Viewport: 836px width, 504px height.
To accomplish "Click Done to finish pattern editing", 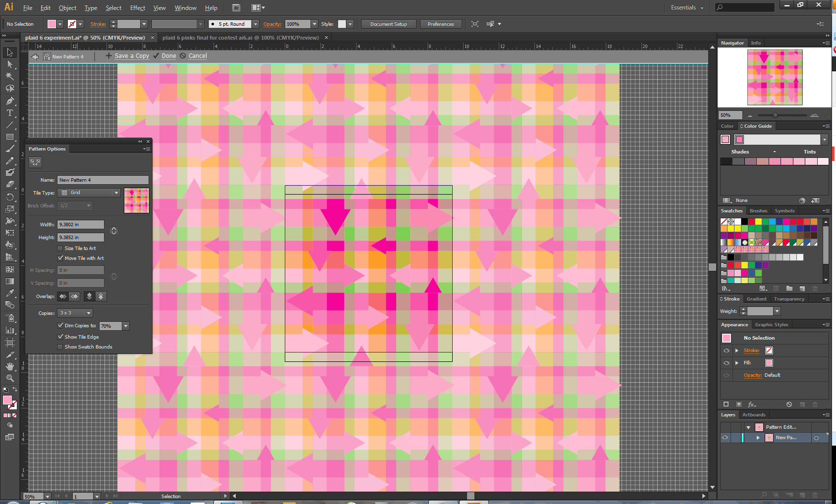I will coord(168,56).
